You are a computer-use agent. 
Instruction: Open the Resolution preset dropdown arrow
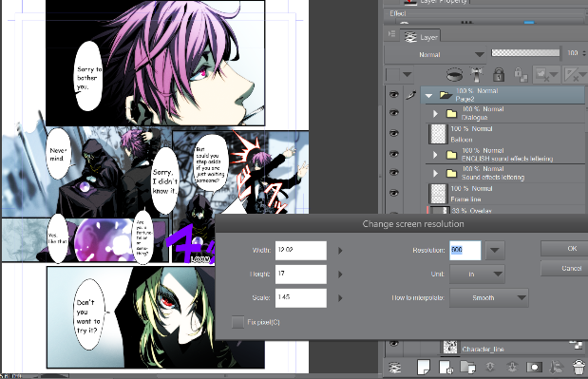point(495,250)
